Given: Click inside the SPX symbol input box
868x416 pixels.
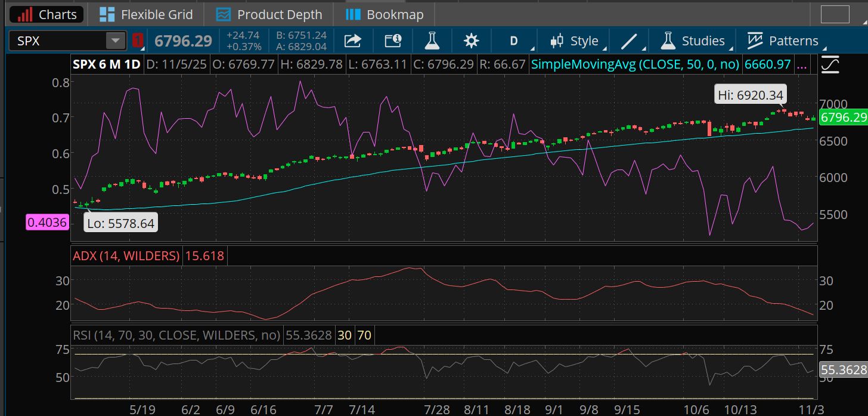Looking at the screenshot, I should click(x=60, y=40).
